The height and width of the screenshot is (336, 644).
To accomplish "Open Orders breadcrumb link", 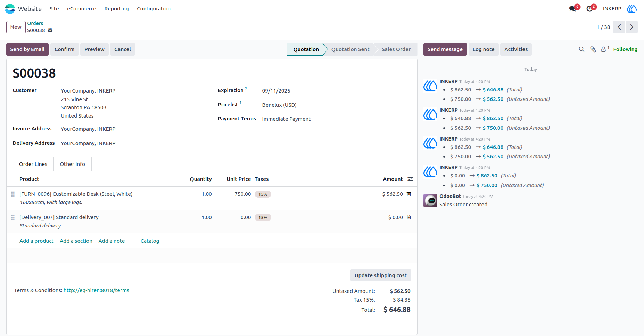I will point(35,23).
